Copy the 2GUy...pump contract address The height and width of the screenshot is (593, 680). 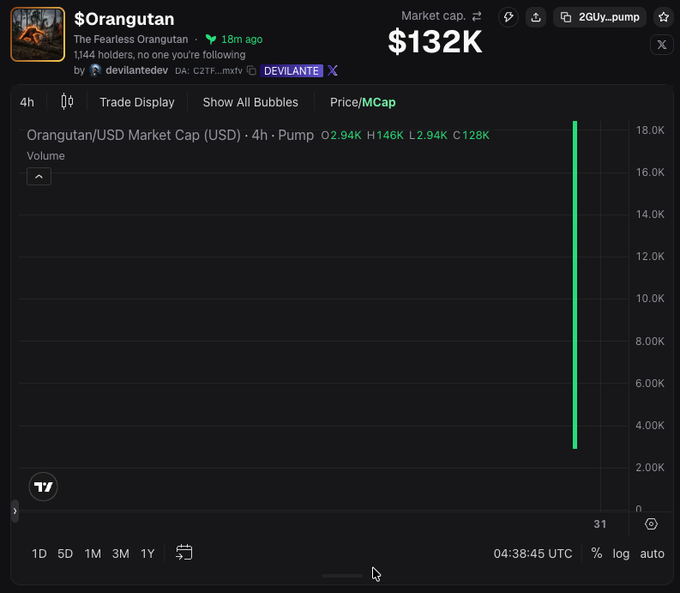600,17
